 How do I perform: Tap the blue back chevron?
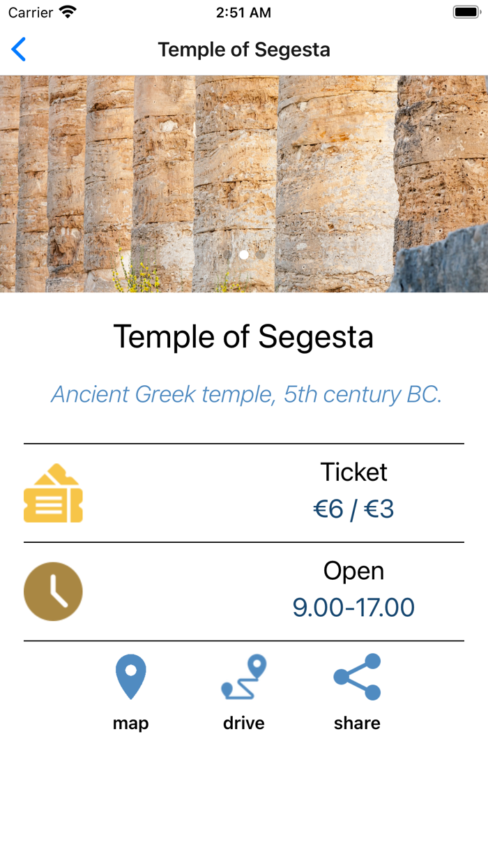click(19, 50)
